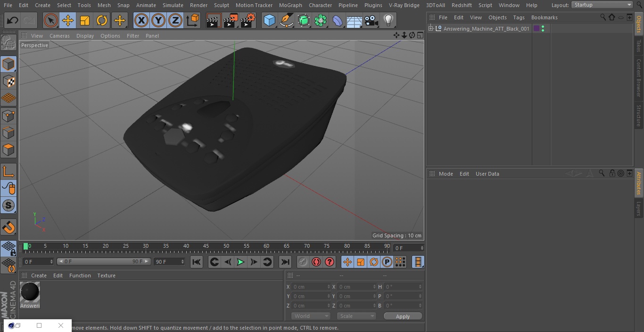
Task: Open the MoGraph menu
Action: click(x=290, y=5)
